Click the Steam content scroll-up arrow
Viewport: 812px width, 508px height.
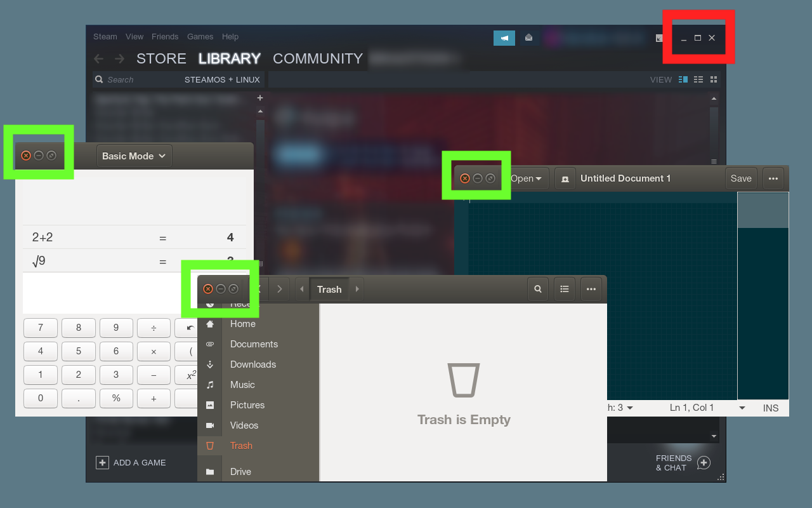click(714, 98)
